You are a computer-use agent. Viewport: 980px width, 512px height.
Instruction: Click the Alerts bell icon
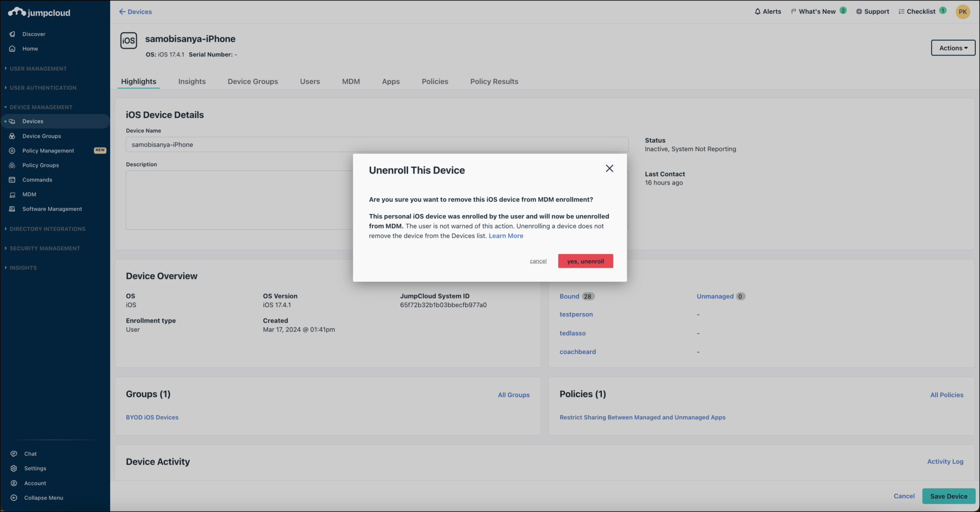(x=757, y=11)
